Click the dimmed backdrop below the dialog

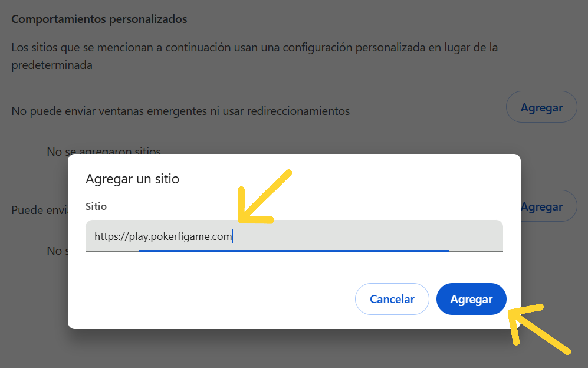294,349
